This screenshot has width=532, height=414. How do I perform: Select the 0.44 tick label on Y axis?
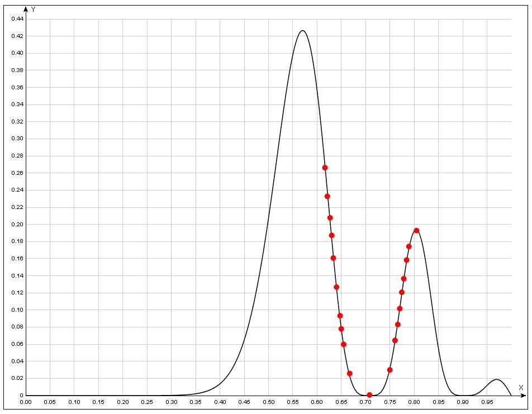point(17,19)
